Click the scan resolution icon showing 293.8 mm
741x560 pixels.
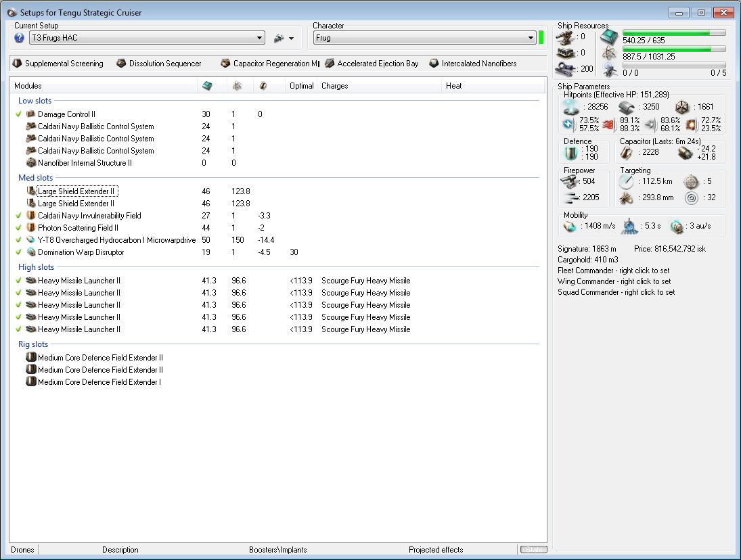[x=627, y=198]
